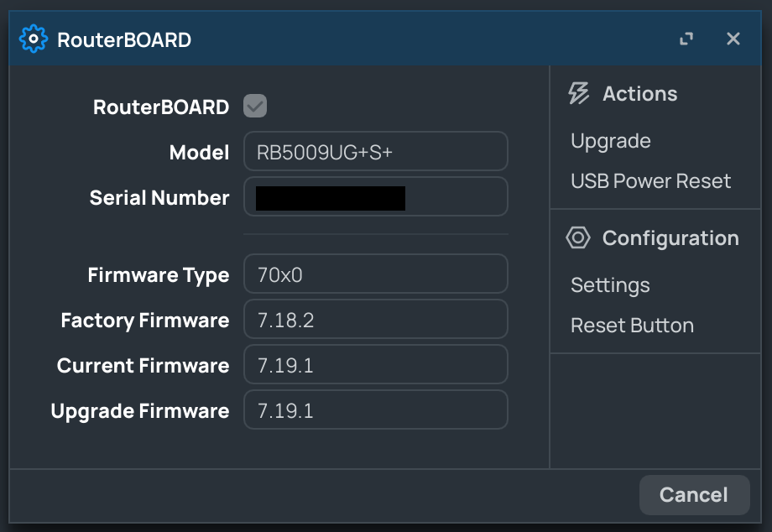Click the Current Firmware label

[143, 366]
